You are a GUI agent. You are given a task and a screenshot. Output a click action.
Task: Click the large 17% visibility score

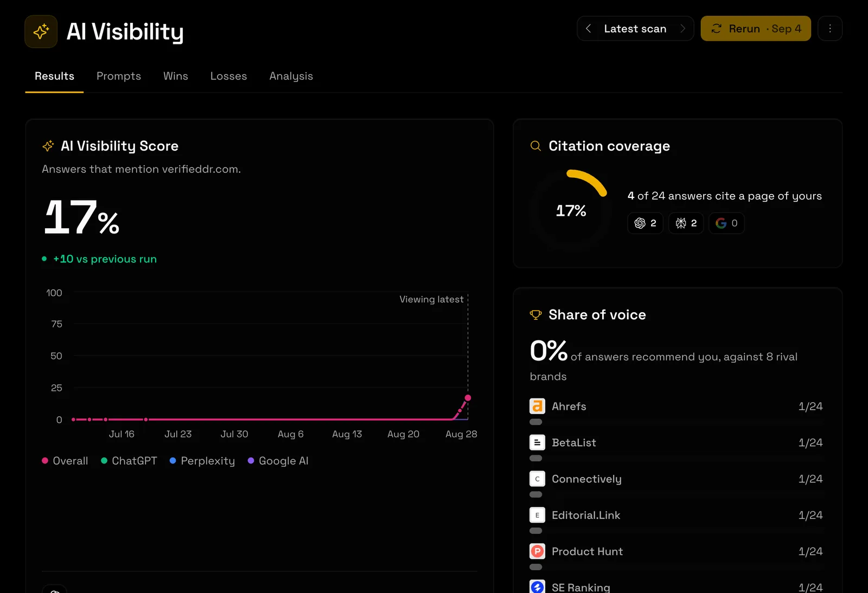coord(81,217)
